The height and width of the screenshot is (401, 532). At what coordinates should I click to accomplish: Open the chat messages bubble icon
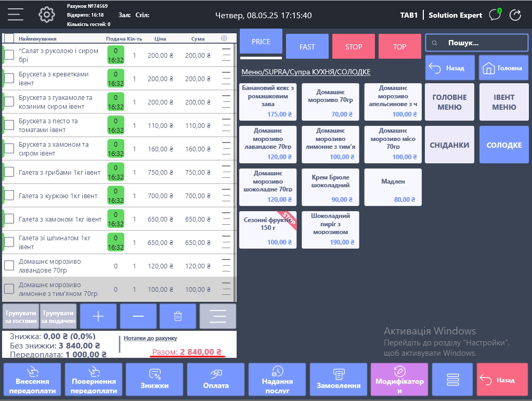pyautogui.click(x=495, y=15)
